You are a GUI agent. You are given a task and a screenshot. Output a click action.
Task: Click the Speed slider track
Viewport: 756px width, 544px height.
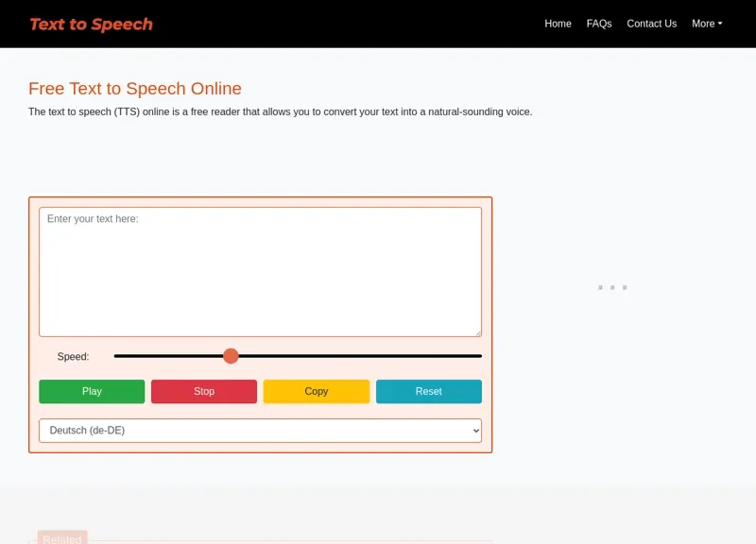coord(298,356)
